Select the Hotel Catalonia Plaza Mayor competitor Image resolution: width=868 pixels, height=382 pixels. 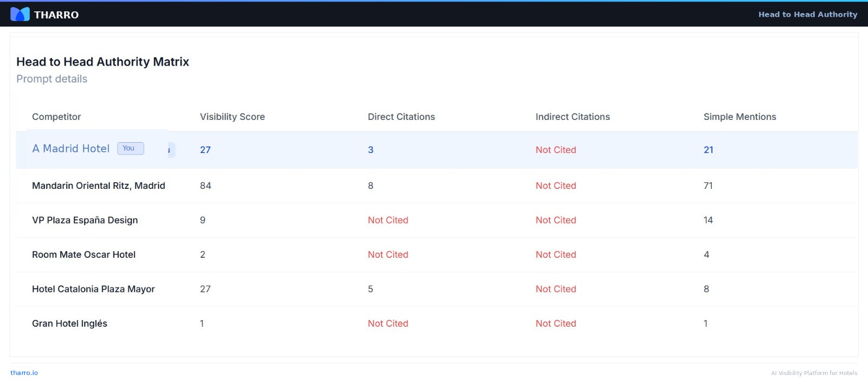pyautogui.click(x=93, y=289)
